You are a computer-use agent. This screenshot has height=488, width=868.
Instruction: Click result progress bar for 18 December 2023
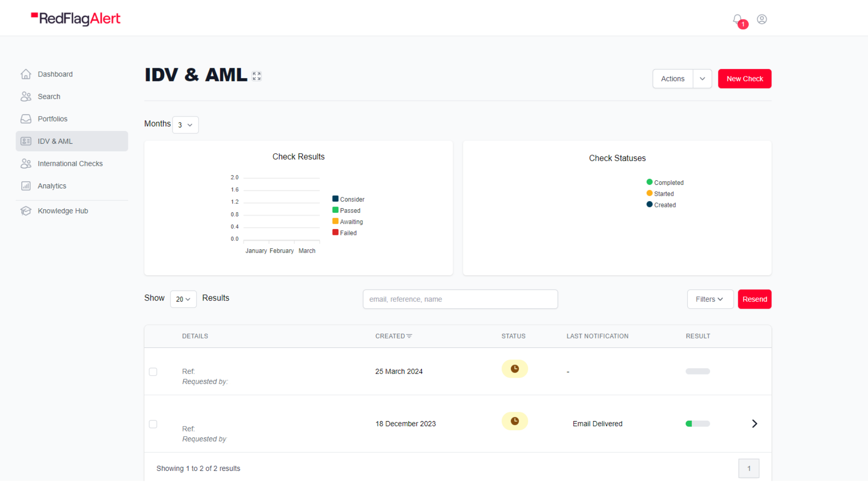(x=698, y=424)
